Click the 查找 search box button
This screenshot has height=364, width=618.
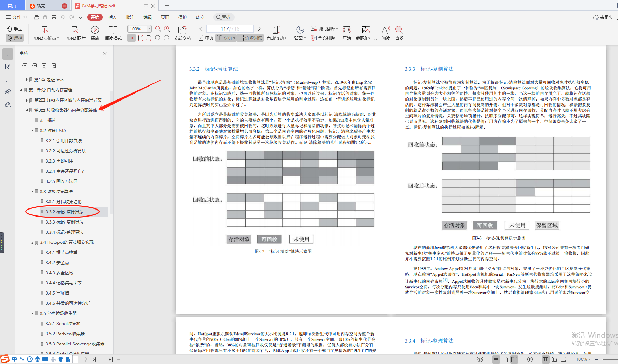[224, 17]
